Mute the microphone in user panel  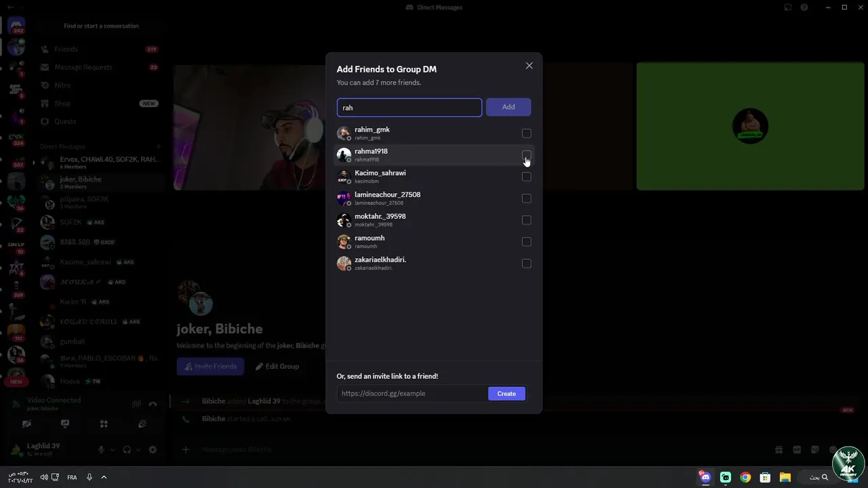[x=101, y=449]
